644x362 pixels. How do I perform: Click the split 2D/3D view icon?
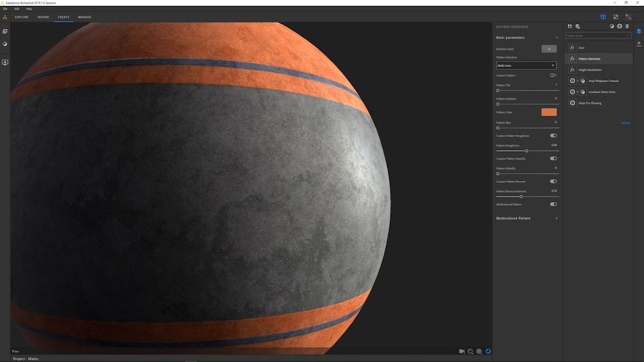pyautogui.click(x=628, y=17)
